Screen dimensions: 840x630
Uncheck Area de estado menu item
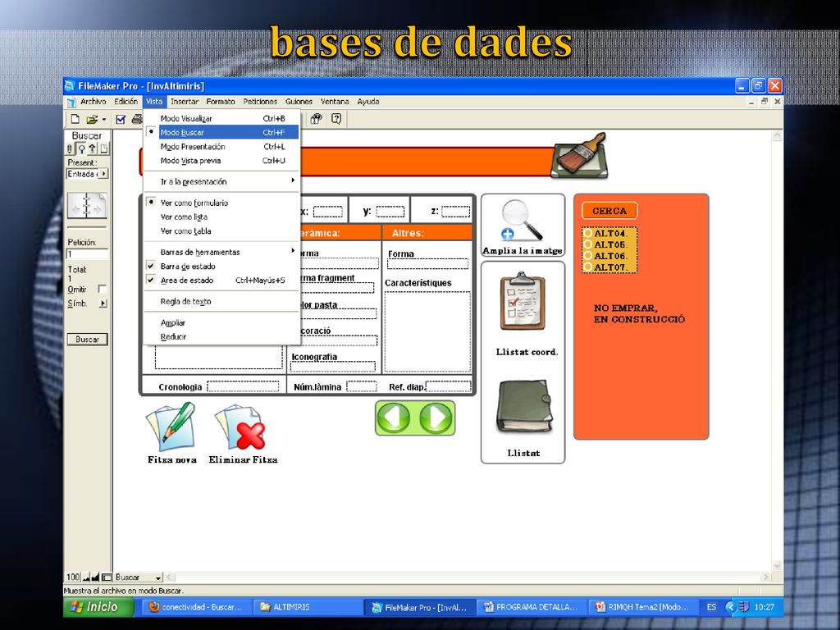click(221, 281)
